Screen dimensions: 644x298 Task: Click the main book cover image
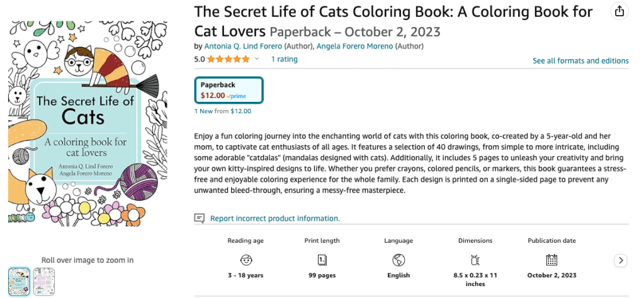coord(88,124)
